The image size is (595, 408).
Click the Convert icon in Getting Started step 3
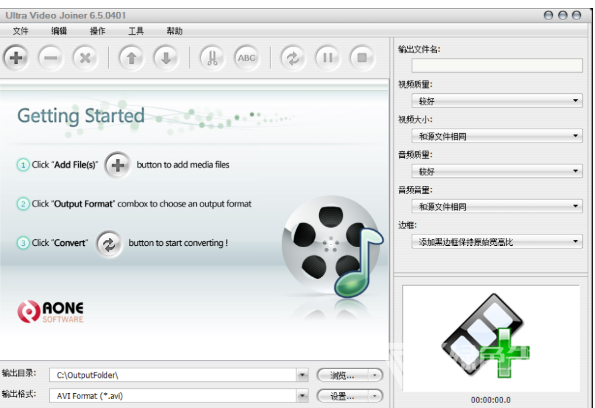coord(109,244)
